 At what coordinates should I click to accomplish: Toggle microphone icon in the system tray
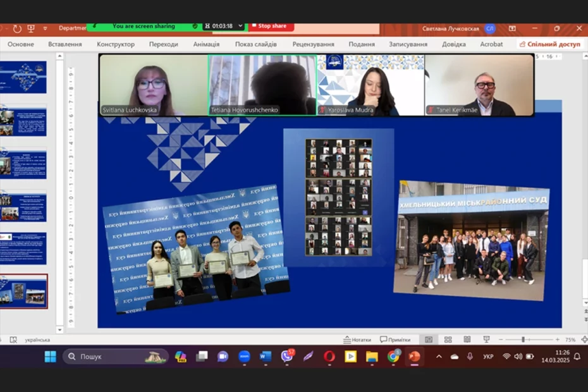(470, 357)
